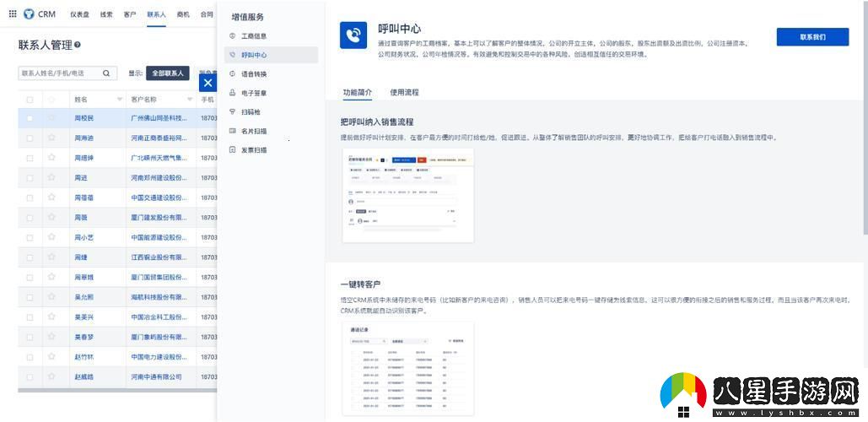
Task: Open contact name link 周小艺
Action: tap(84, 237)
